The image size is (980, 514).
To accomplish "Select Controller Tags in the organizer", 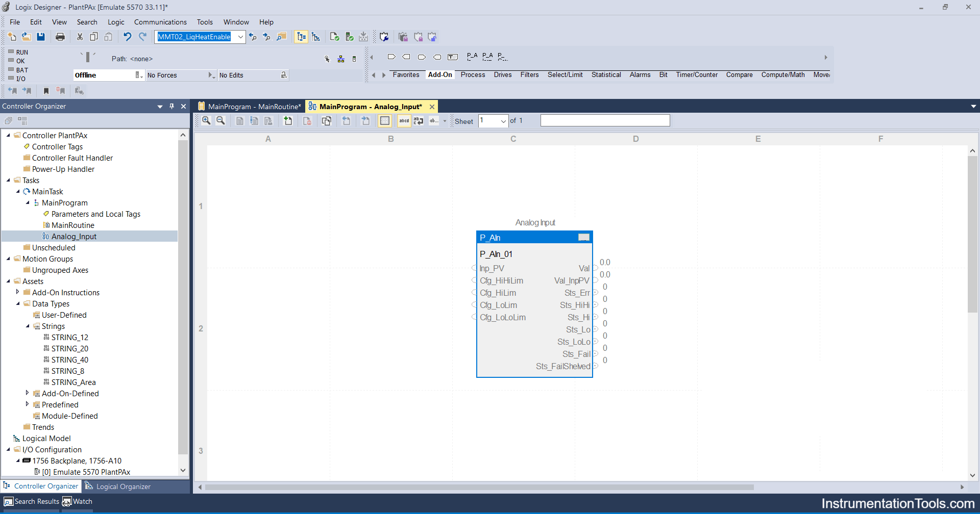I will coord(57,146).
